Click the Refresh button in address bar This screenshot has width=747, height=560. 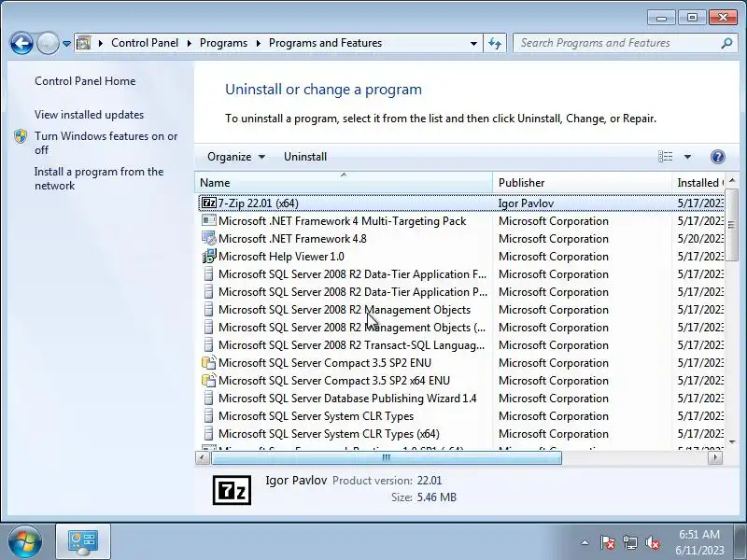click(495, 43)
